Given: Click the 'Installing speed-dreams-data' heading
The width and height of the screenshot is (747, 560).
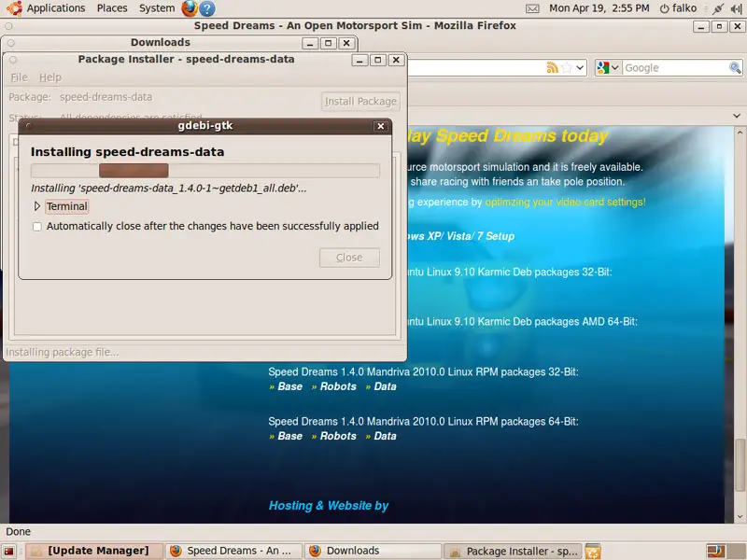Looking at the screenshot, I should (127, 152).
